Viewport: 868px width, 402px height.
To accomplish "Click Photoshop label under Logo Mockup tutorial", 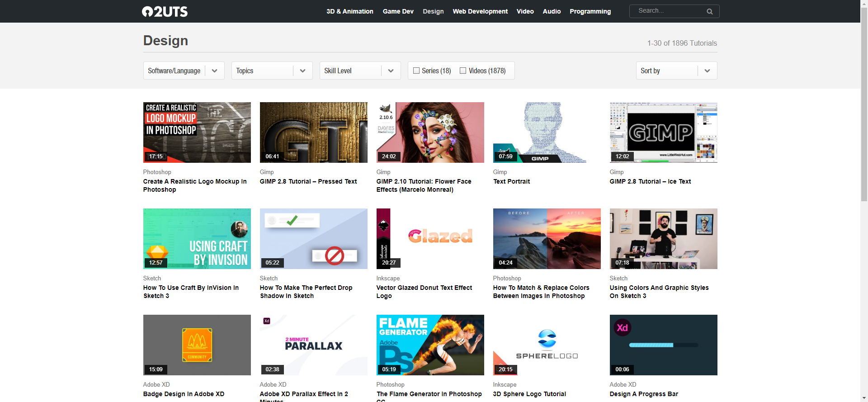I will point(157,172).
